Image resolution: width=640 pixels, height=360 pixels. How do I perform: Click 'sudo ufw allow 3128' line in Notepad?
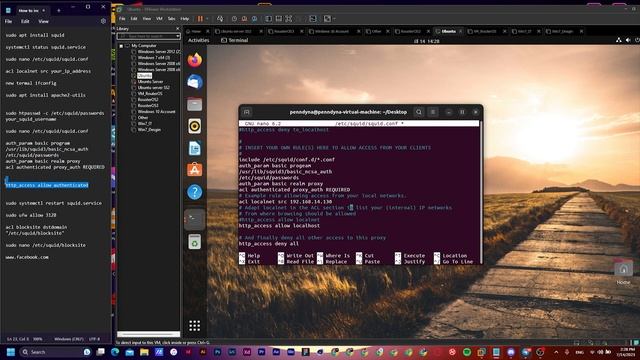[x=31, y=215]
